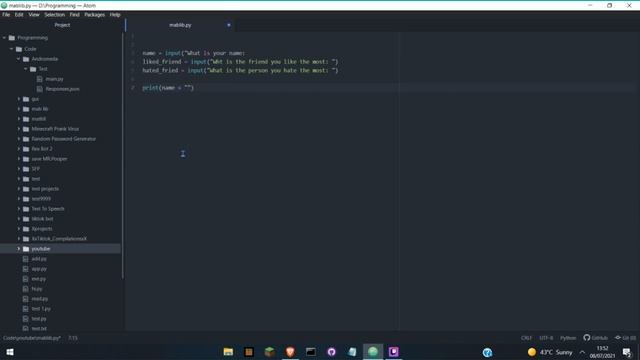
Task: Open the Minecraft block taskbar icon
Action: [x=269, y=352]
